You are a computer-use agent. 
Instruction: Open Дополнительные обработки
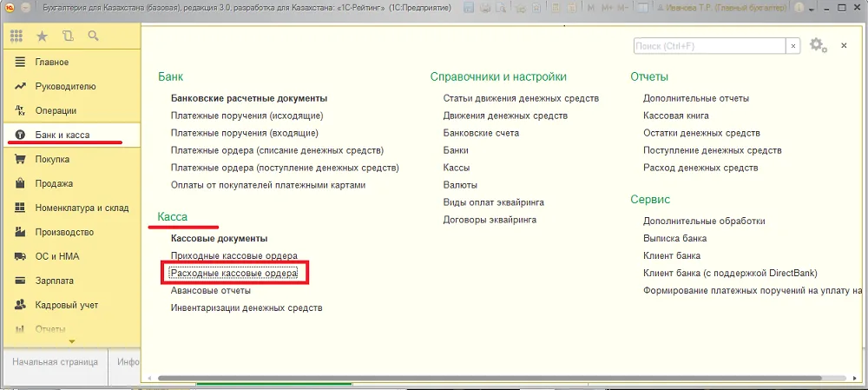pos(704,221)
